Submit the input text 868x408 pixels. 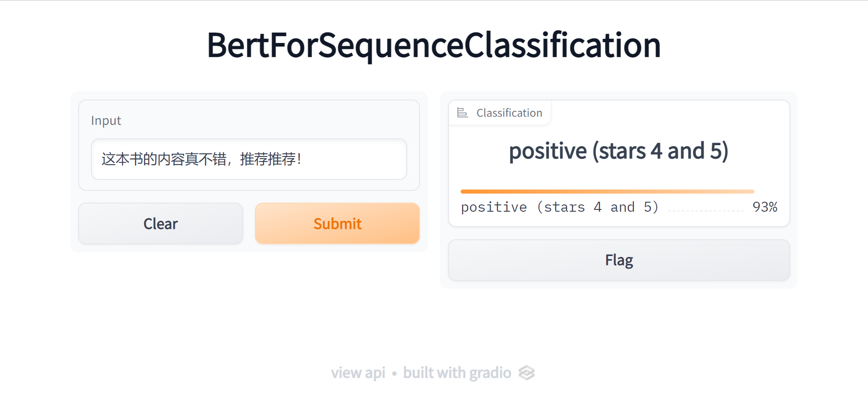point(337,223)
